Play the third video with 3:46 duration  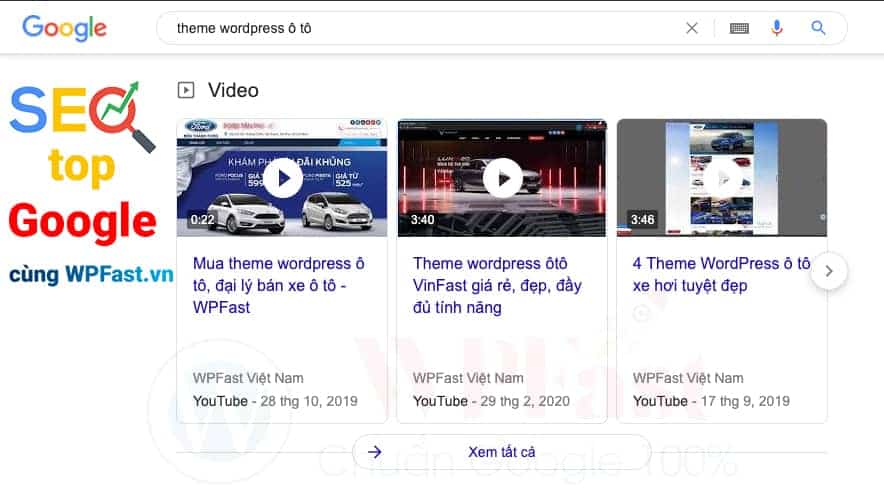pyautogui.click(x=722, y=178)
